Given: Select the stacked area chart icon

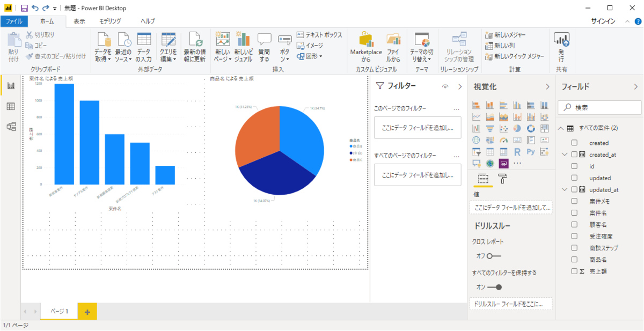Looking at the screenshot, I should [x=504, y=116].
